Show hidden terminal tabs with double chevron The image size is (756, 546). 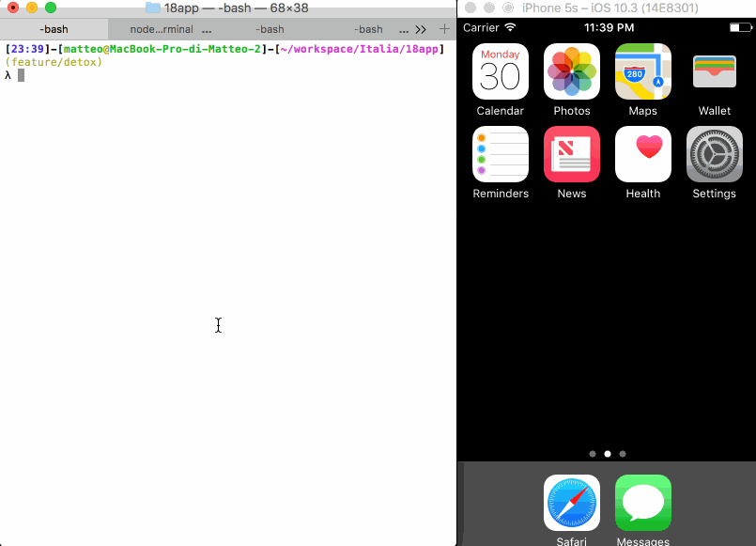click(x=421, y=29)
